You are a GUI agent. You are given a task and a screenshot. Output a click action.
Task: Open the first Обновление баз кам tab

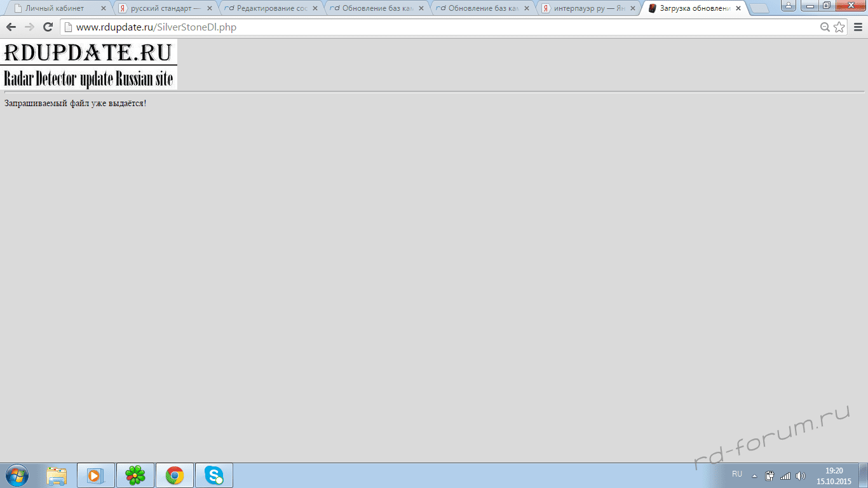pyautogui.click(x=377, y=9)
